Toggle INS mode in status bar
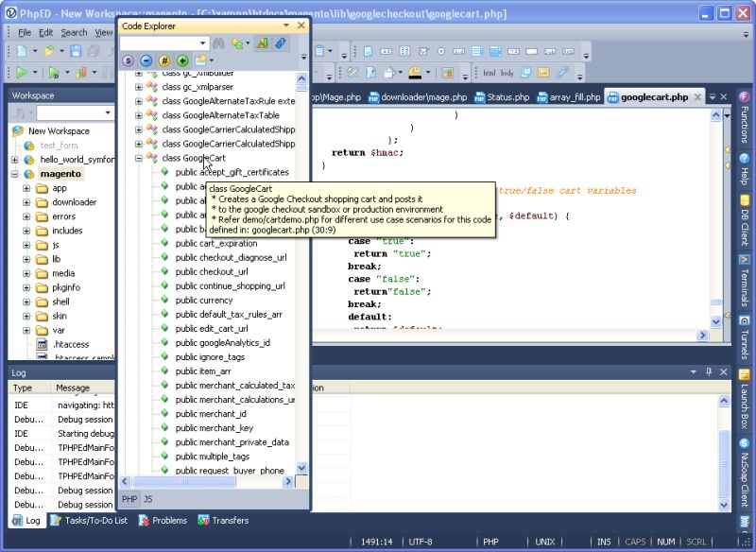 click(x=604, y=542)
